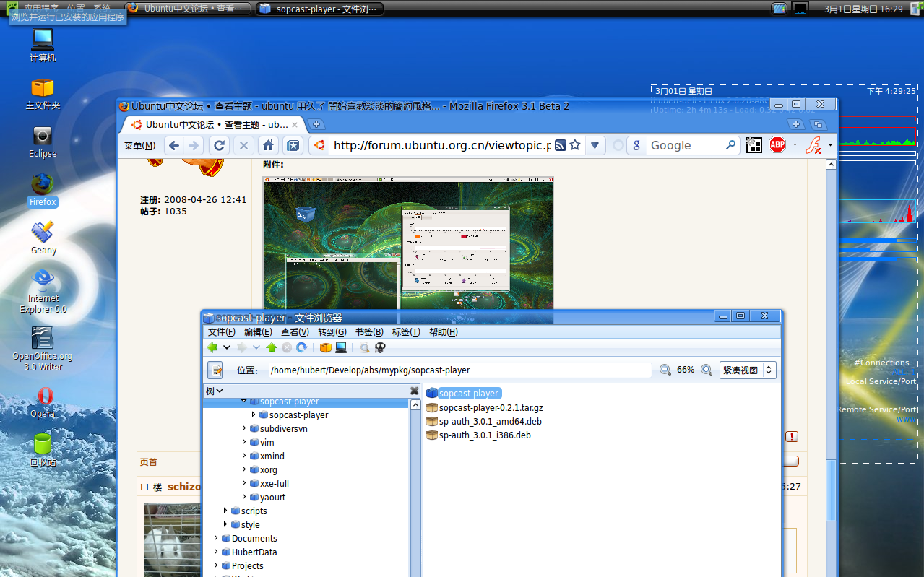Click Firefox's forward navigation arrow
The width and height of the screenshot is (924, 577).
(x=193, y=145)
